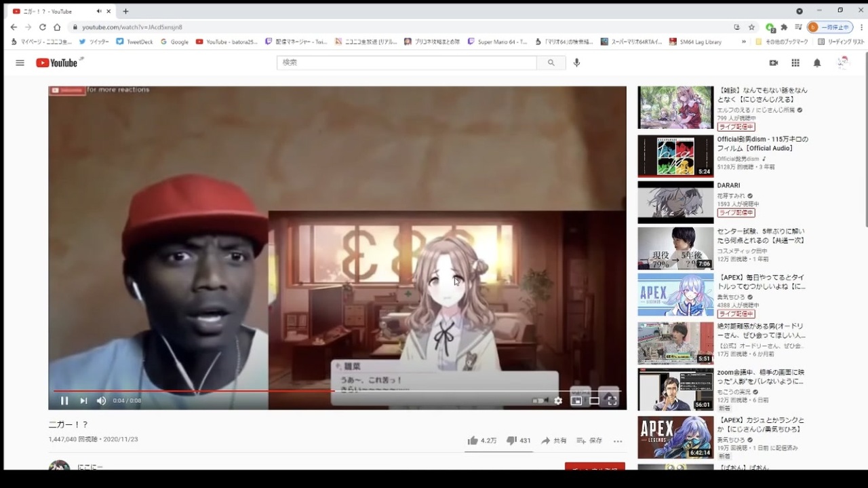Open the Chrome profile paused button

pos(830,27)
